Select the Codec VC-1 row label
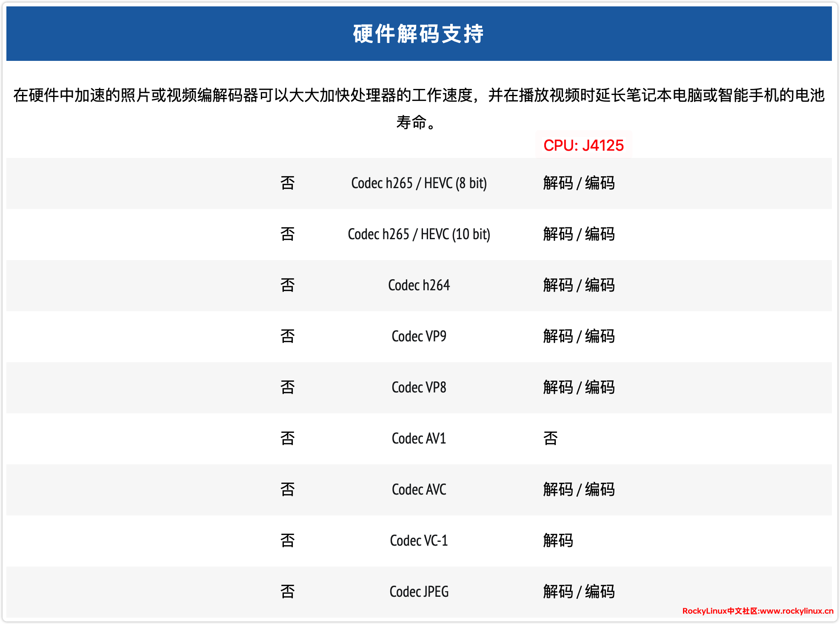Screen dimensions: 840x624 click(x=419, y=541)
